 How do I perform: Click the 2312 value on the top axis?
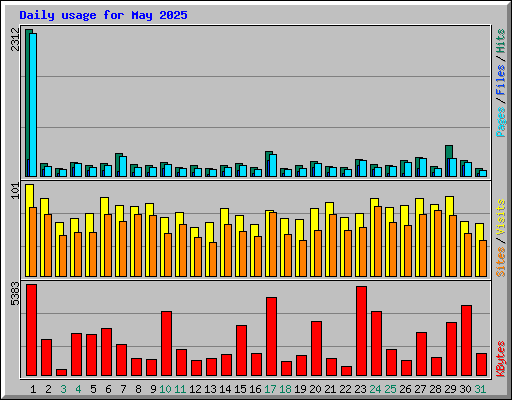coord(15,40)
